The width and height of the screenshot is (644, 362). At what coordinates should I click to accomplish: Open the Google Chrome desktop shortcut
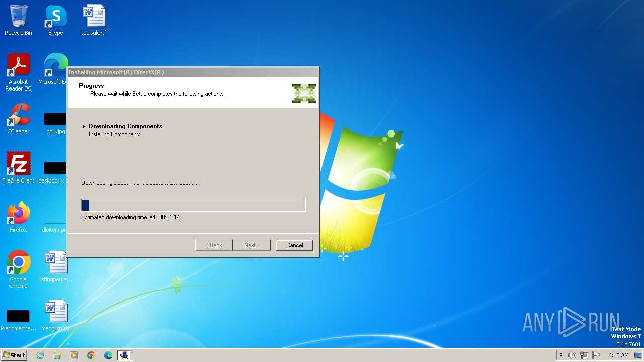(18, 269)
